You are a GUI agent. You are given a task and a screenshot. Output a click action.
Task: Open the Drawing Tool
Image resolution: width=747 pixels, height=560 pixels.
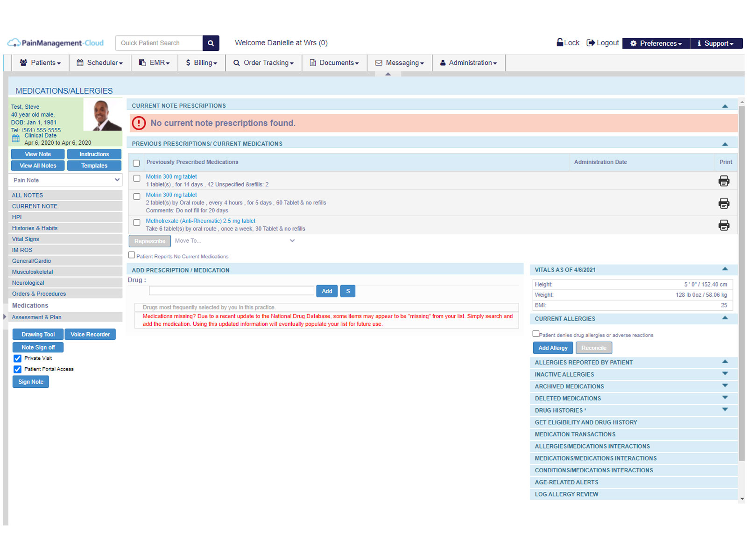click(38, 334)
